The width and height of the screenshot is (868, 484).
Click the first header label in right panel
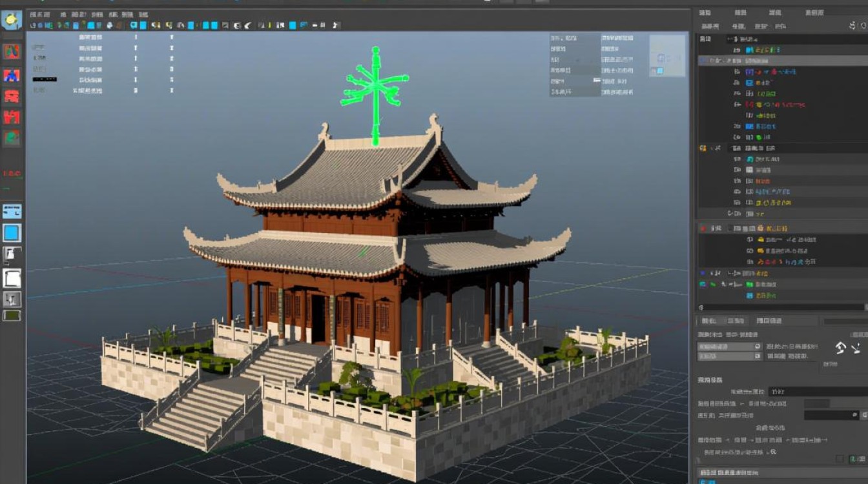point(705,13)
